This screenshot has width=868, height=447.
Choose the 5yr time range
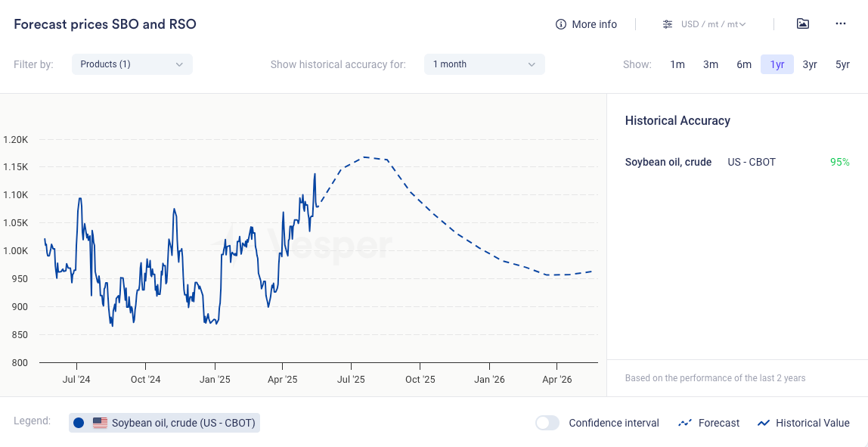coord(842,64)
